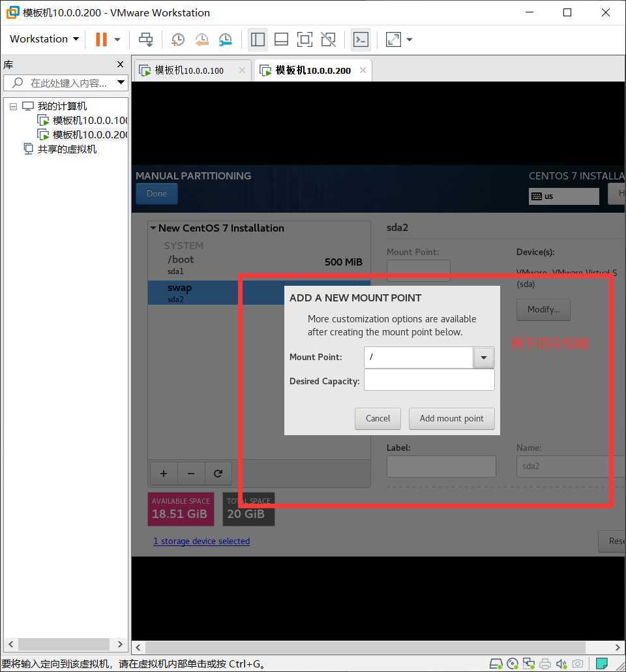
Task: Click the hard disk status icon
Action: click(x=496, y=664)
